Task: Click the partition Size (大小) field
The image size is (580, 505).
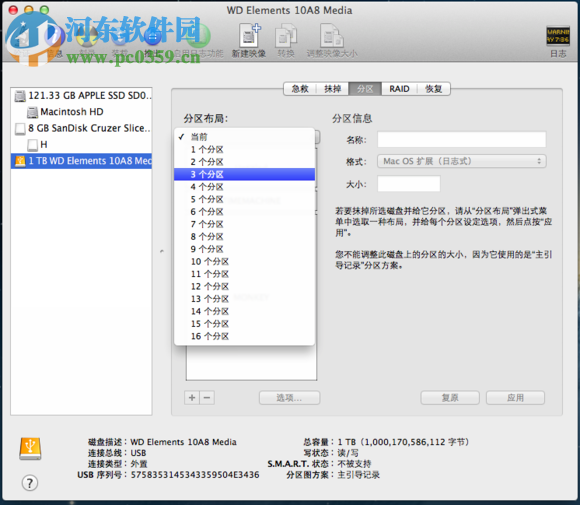Action: click(409, 184)
